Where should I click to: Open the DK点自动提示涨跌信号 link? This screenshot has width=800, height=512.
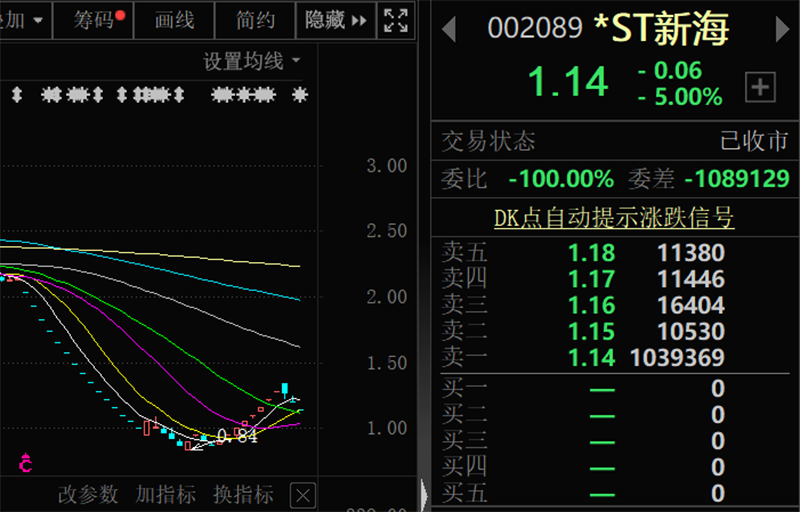tap(614, 217)
